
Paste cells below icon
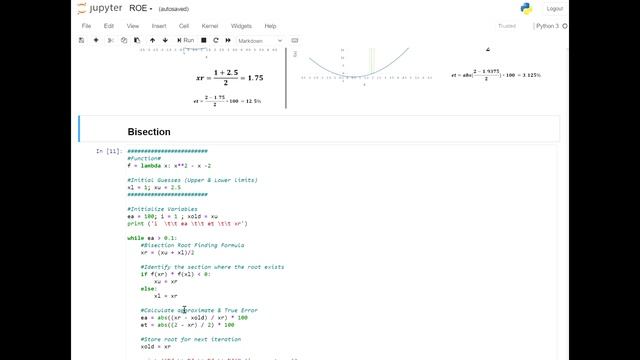(137, 40)
